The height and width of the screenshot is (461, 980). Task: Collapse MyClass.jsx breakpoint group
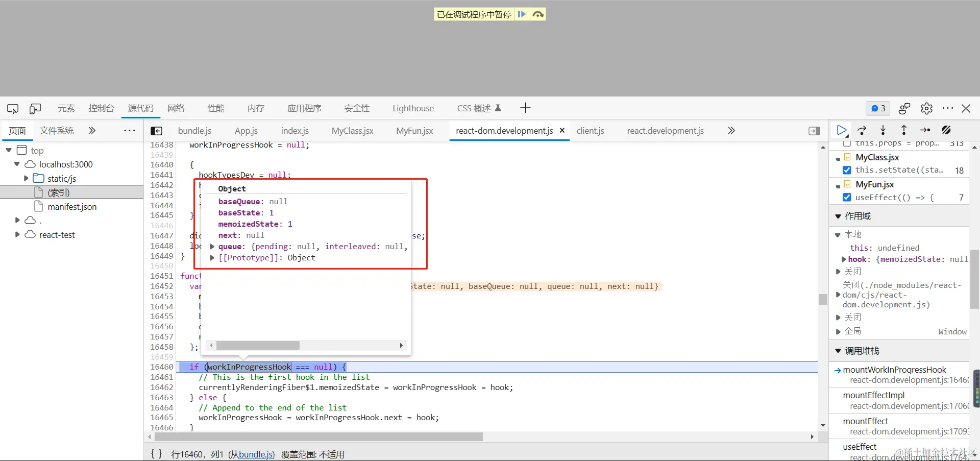coord(838,158)
